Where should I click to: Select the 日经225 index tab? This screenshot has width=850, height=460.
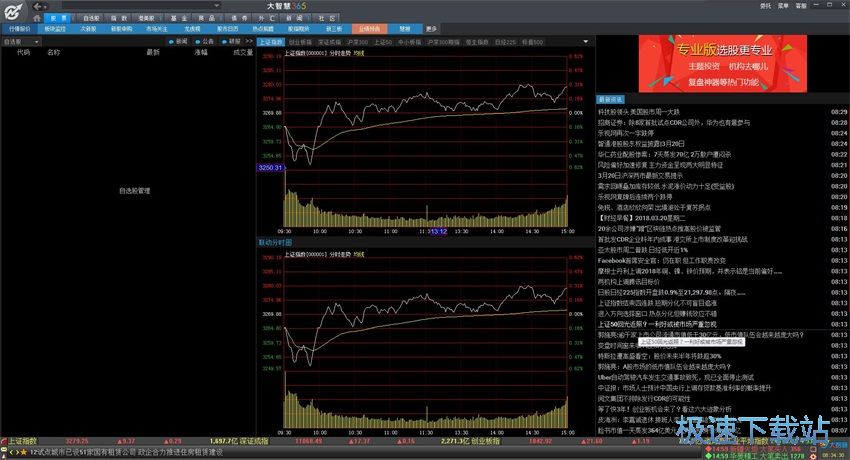505,42
